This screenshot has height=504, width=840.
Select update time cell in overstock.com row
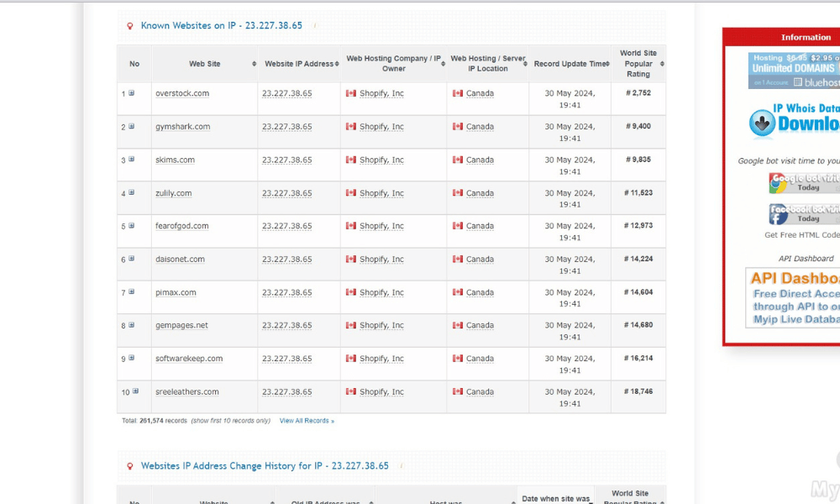pyautogui.click(x=570, y=99)
